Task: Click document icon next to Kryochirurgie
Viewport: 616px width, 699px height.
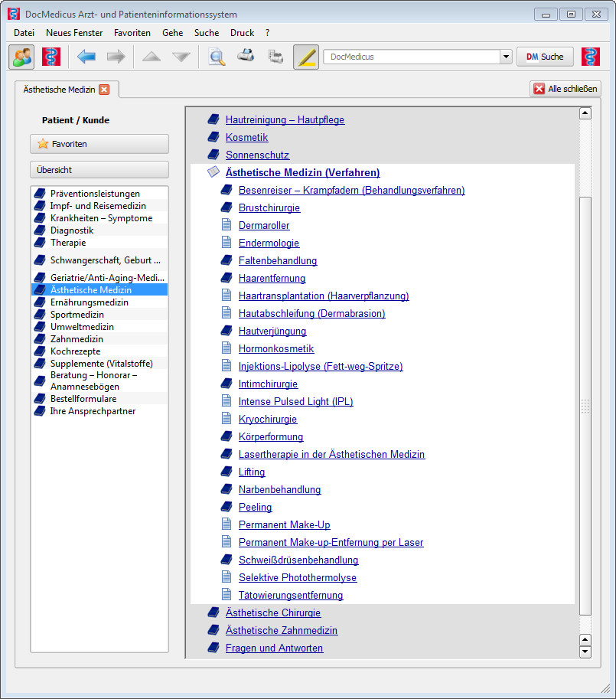Action: [x=227, y=419]
